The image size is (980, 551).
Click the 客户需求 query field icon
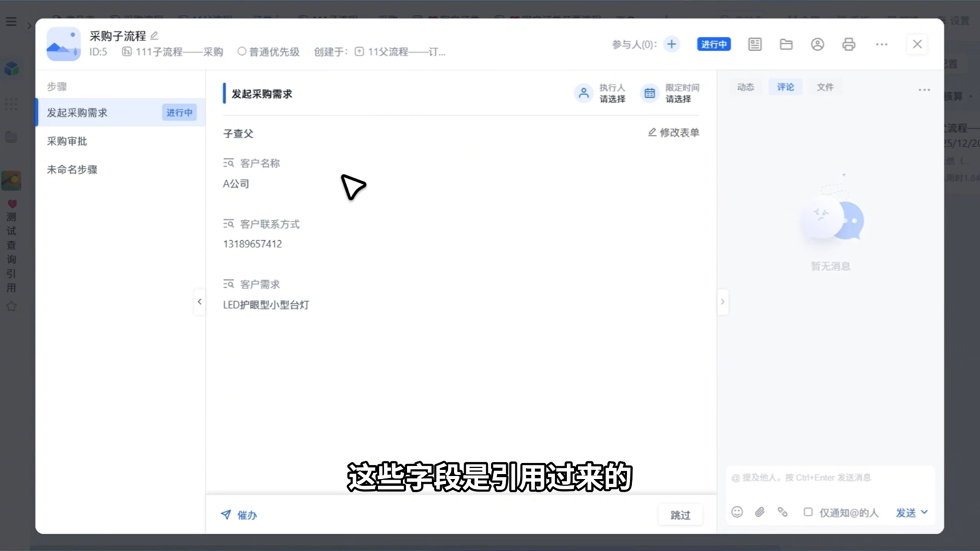(x=229, y=284)
